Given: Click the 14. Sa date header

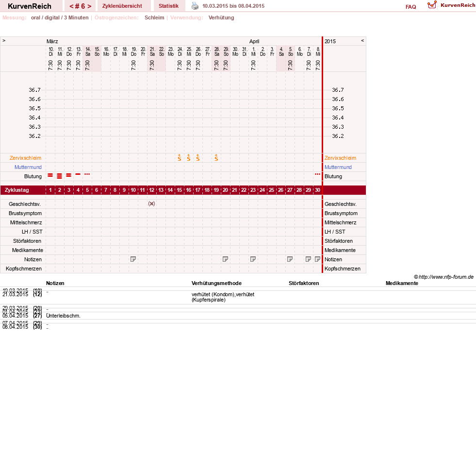Looking at the screenshot, I should pyautogui.click(x=88, y=51).
